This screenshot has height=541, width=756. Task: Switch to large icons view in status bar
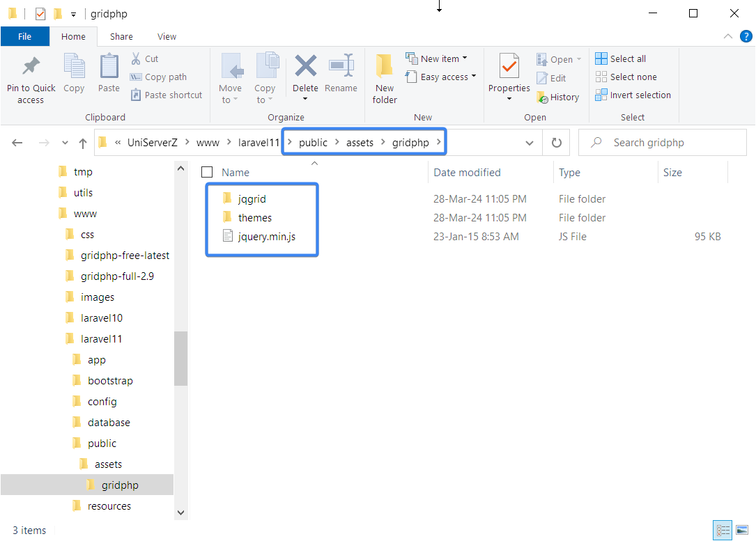click(x=741, y=530)
